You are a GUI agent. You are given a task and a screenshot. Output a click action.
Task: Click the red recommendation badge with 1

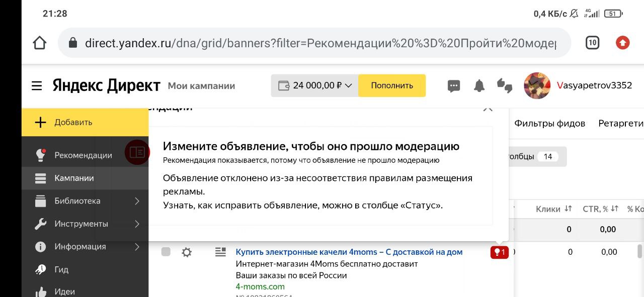500,252
